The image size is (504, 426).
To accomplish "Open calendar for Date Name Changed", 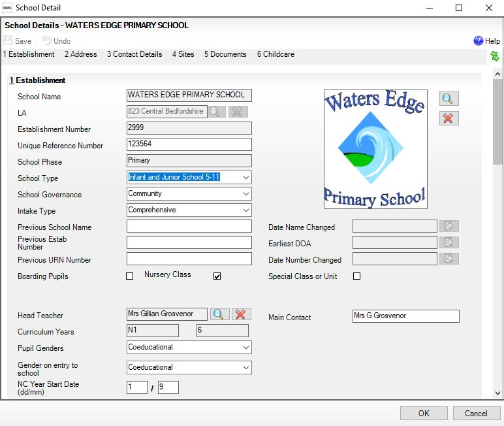I will [449, 226].
